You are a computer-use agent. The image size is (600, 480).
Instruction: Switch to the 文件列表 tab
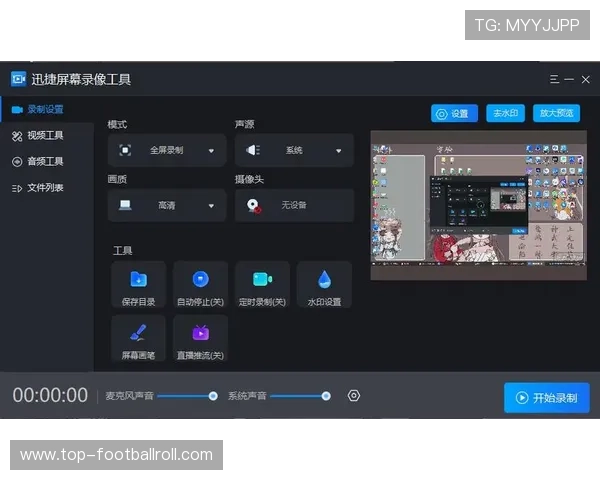[x=47, y=188]
